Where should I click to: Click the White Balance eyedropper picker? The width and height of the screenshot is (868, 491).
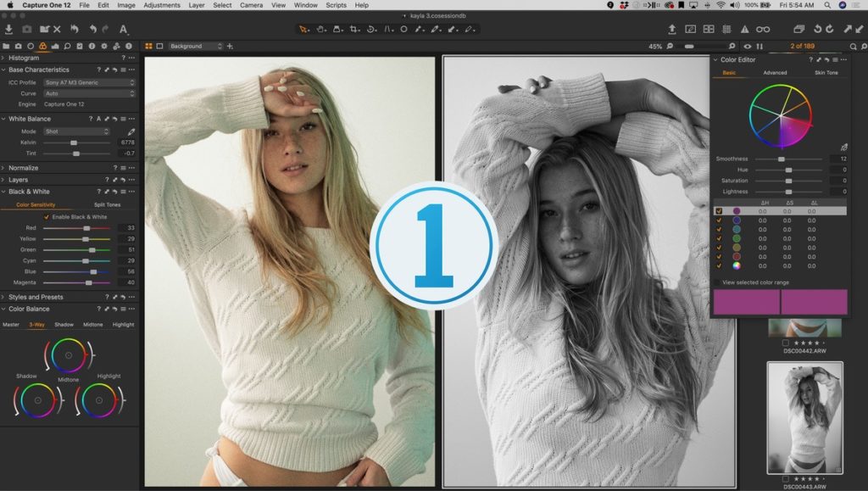(131, 131)
